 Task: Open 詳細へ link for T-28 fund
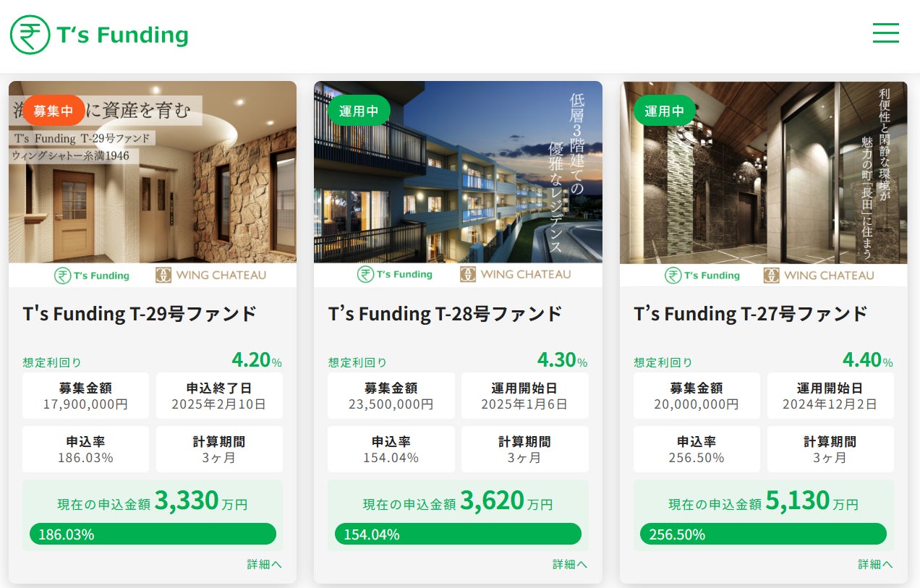(x=570, y=564)
